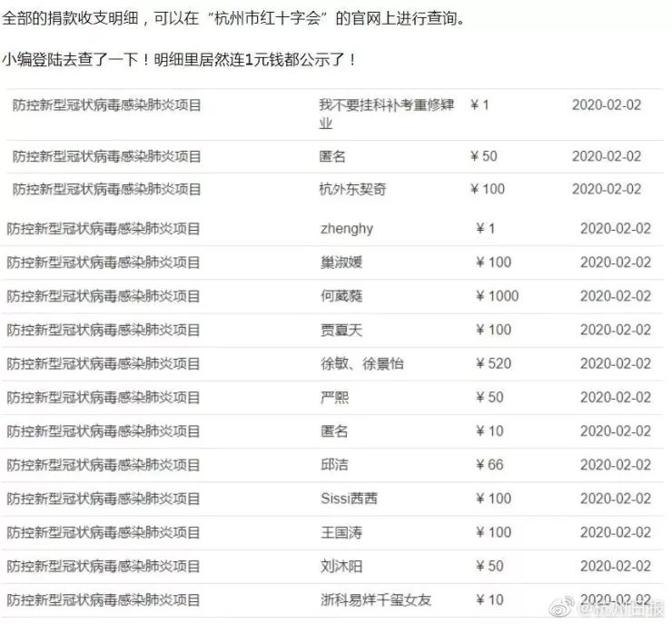Click the project name in 邱洁 row
Viewport: 672px width, 624px height.
click(x=104, y=465)
